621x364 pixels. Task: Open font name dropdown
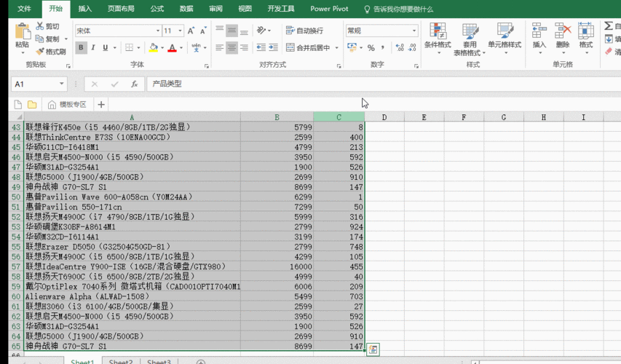tap(158, 31)
